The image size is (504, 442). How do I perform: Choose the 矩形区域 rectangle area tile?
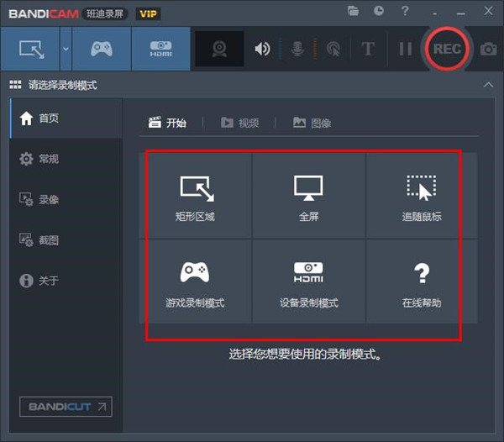195,196
